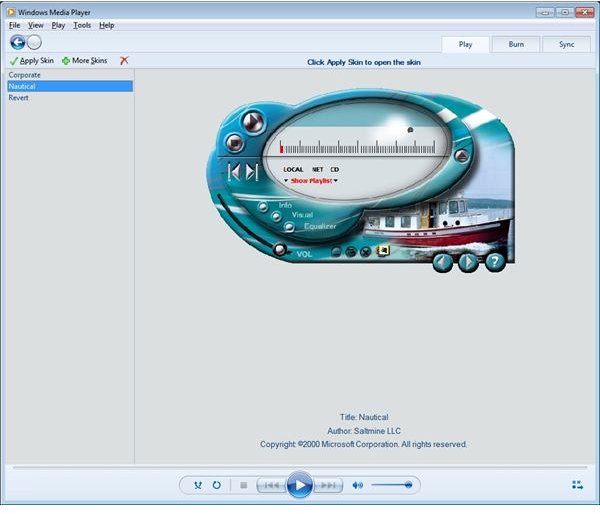Click the skin's eject button
The width and height of the screenshot is (600, 514).
click(x=462, y=156)
